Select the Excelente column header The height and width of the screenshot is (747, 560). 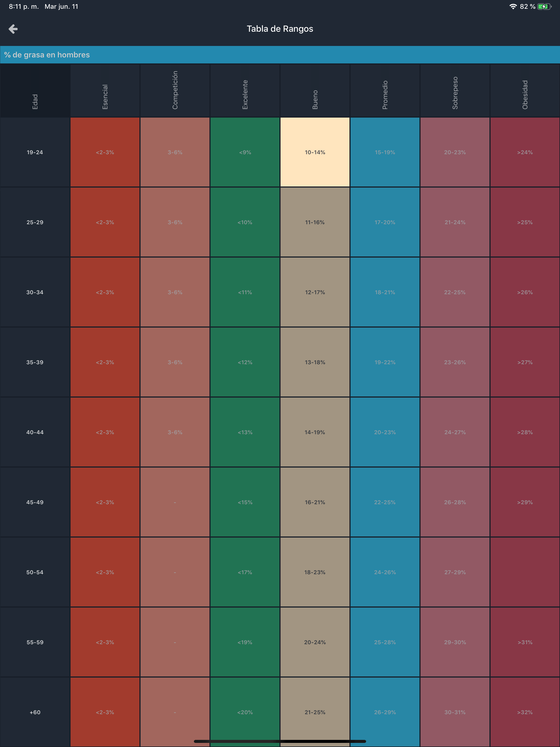pyautogui.click(x=245, y=94)
